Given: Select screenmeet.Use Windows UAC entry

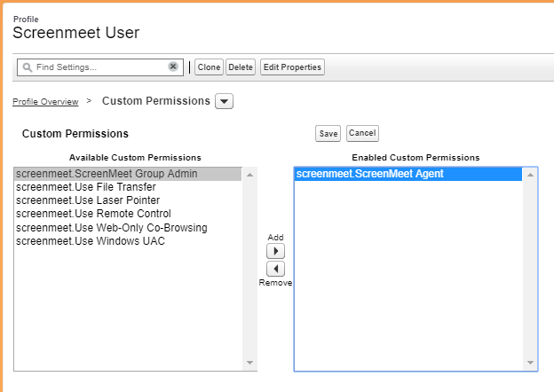Looking at the screenshot, I should click(128, 241).
